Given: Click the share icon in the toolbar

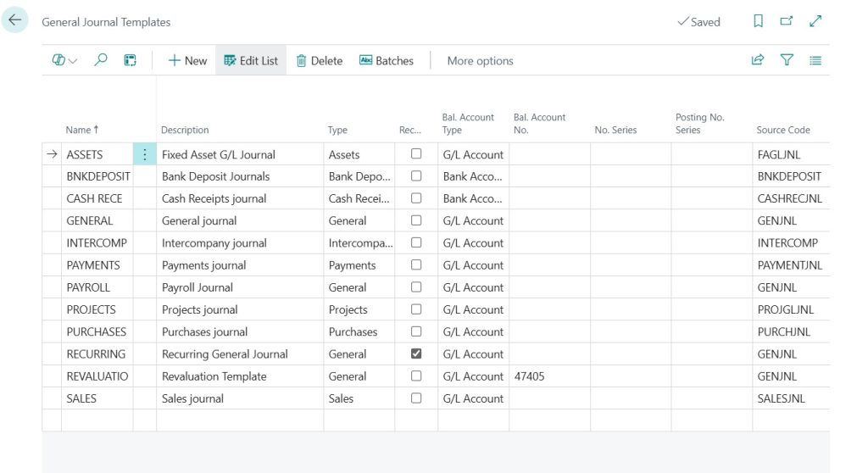Looking at the screenshot, I should (758, 60).
